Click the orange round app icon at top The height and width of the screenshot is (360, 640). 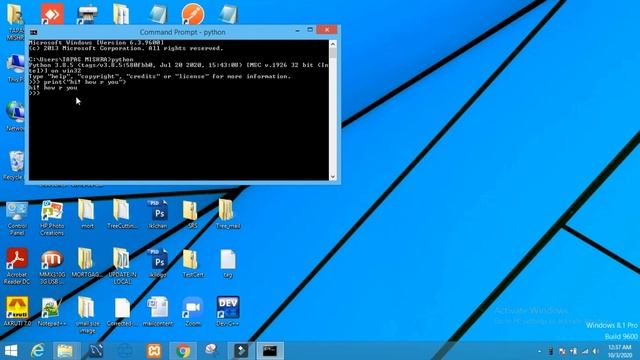click(193, 14)
